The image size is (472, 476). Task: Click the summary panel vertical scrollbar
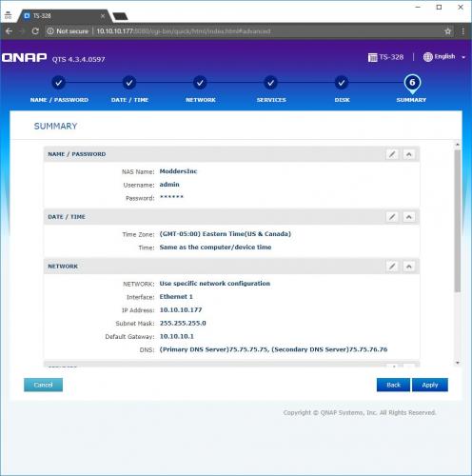(x=458, y=221)
